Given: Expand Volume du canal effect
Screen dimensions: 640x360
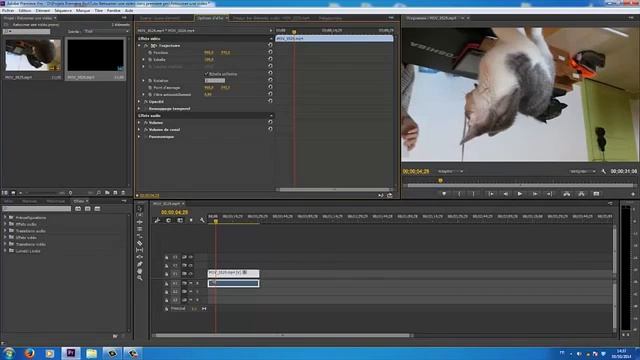Looking at the screenshot, I should pyautogui.click(x=140, y=129).
